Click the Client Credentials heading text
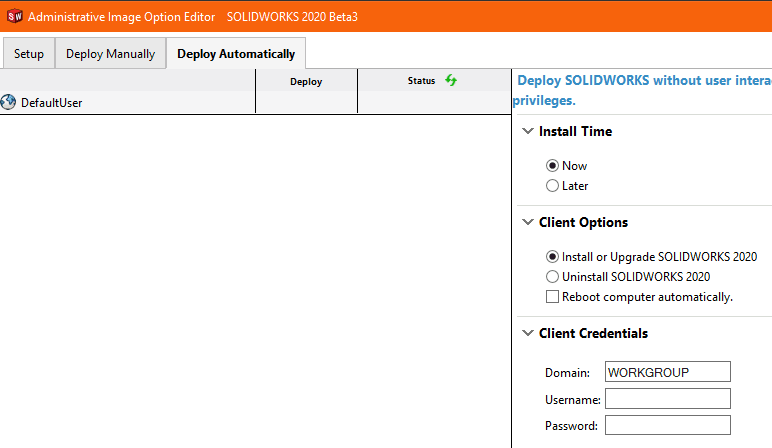Screen dimensions: 772x448 pyautogui.click(x=593, y=333)
